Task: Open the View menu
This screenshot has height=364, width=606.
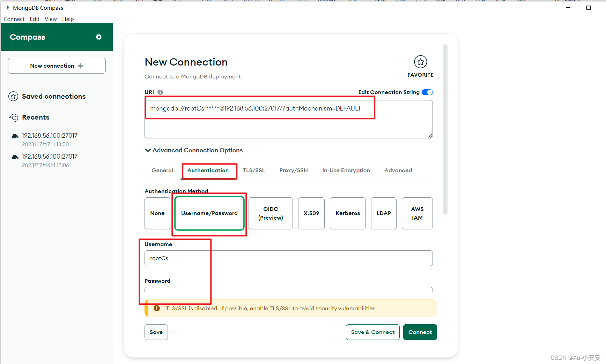Action: (x=51, y=19)
